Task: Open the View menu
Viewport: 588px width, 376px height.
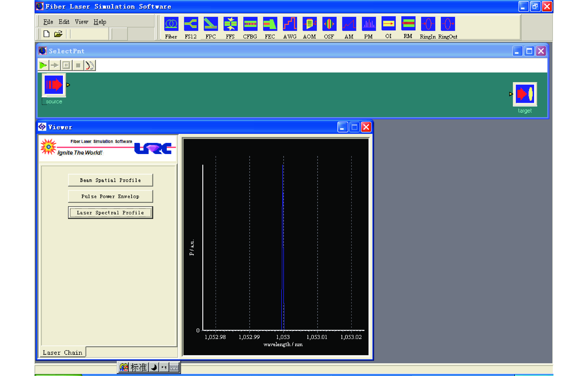Action: point(81,22)
